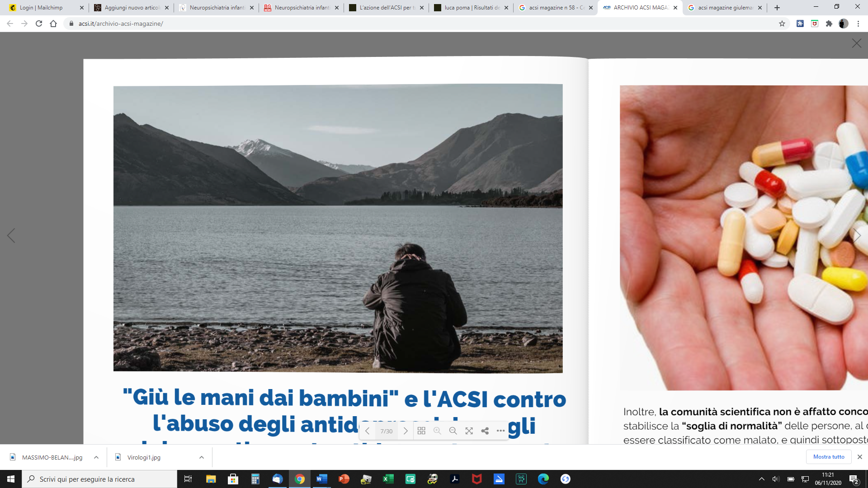The height and width of the screenshot is (488, 868).
Task: Open a new browser tab
Action: (x=777, y=8)
